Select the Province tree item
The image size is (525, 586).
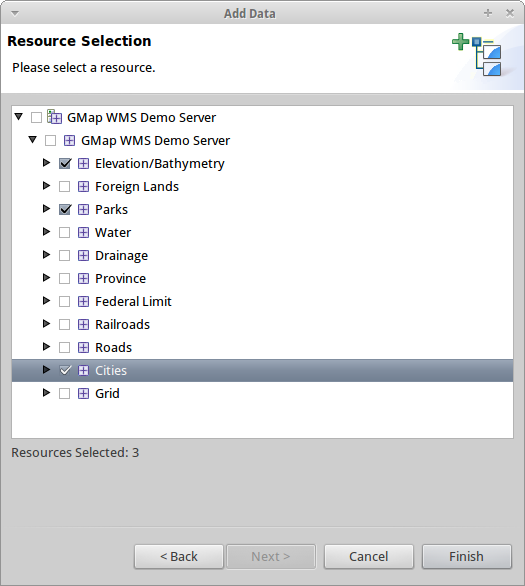pyautogui.click(x=120, y=278)
